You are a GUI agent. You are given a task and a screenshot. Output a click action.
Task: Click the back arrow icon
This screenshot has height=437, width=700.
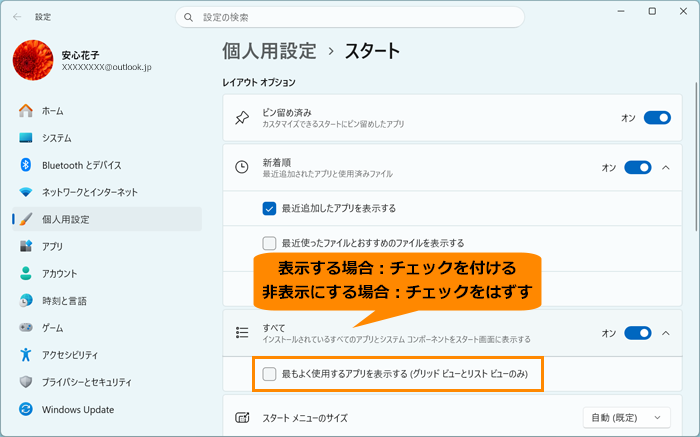point(17,17)
